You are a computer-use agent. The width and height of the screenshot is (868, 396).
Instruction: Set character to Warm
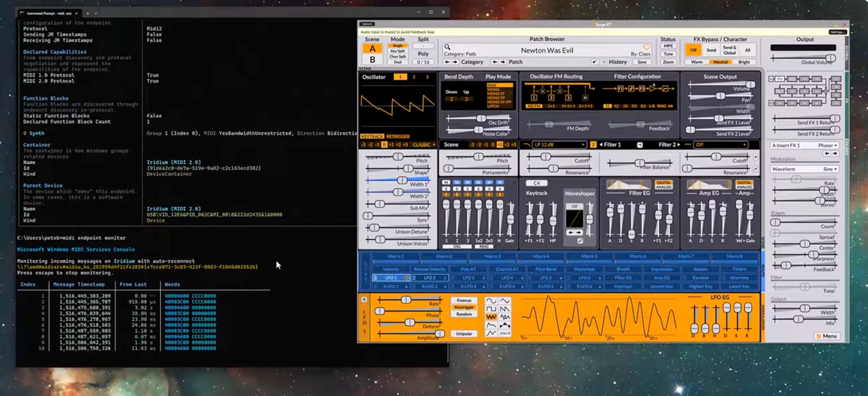coord(697,62)
